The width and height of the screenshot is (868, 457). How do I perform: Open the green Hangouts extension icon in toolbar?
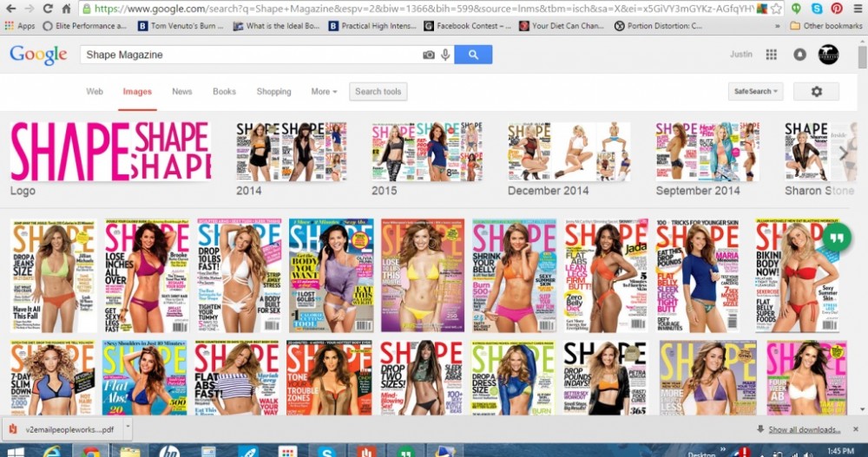(x=796, y=9)
